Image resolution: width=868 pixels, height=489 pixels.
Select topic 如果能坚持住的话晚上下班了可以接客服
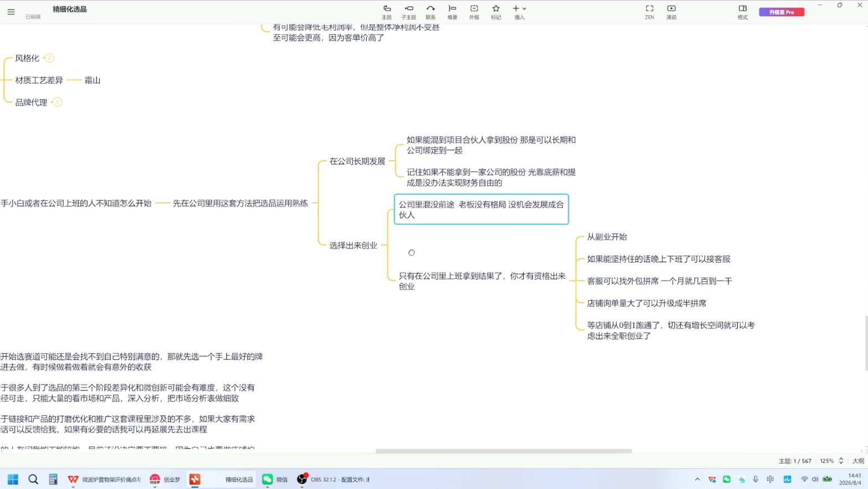(x=659, y=259)
